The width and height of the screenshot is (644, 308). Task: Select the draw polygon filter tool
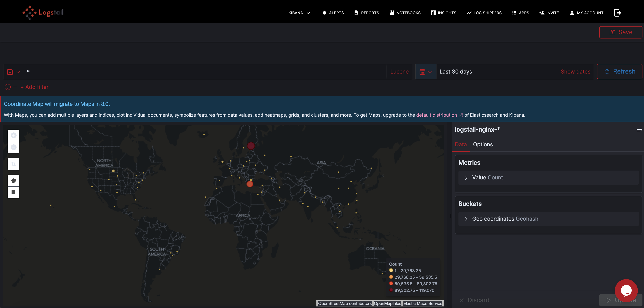tap(13, 181)
